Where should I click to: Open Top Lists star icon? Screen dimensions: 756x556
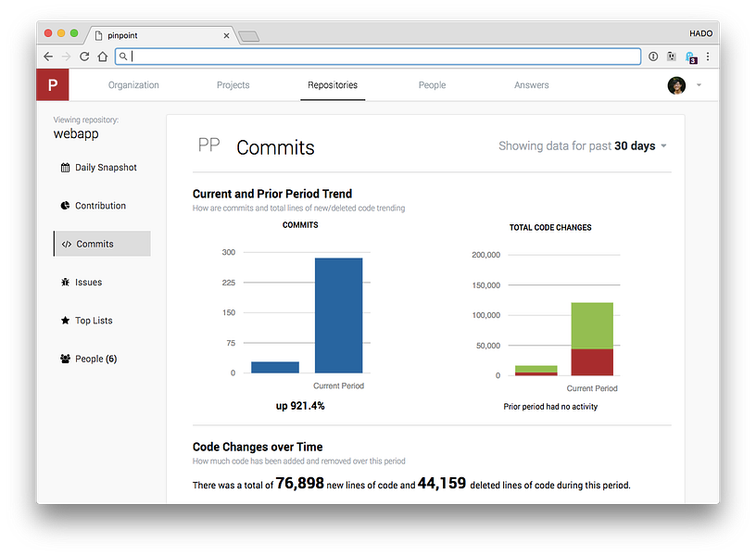65,321
